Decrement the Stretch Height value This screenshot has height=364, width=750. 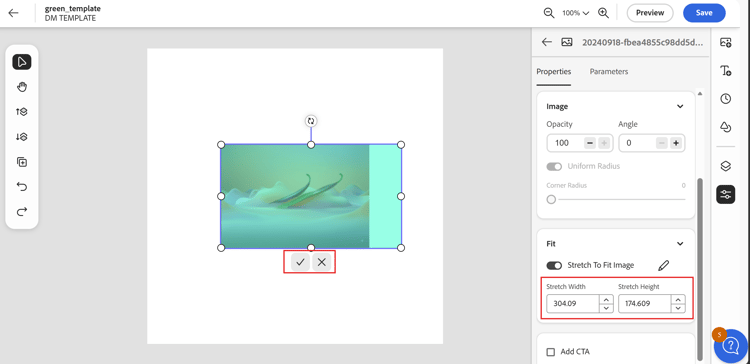[678, 308]
